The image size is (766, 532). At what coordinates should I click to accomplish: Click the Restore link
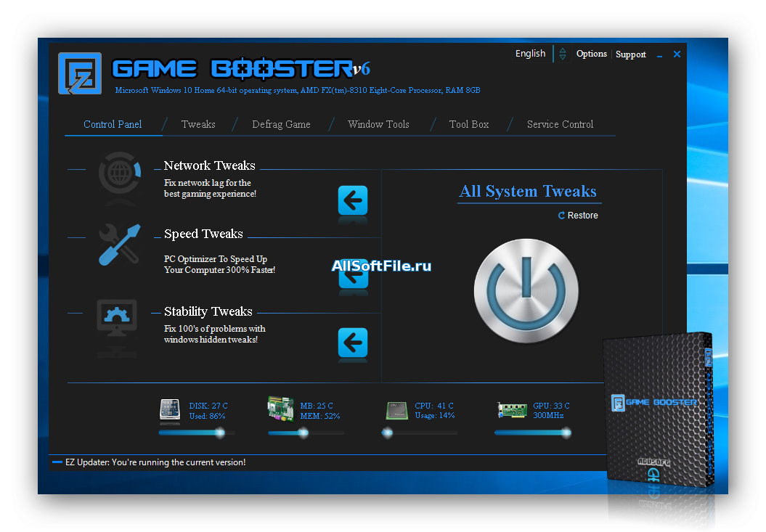click(583, 216)
